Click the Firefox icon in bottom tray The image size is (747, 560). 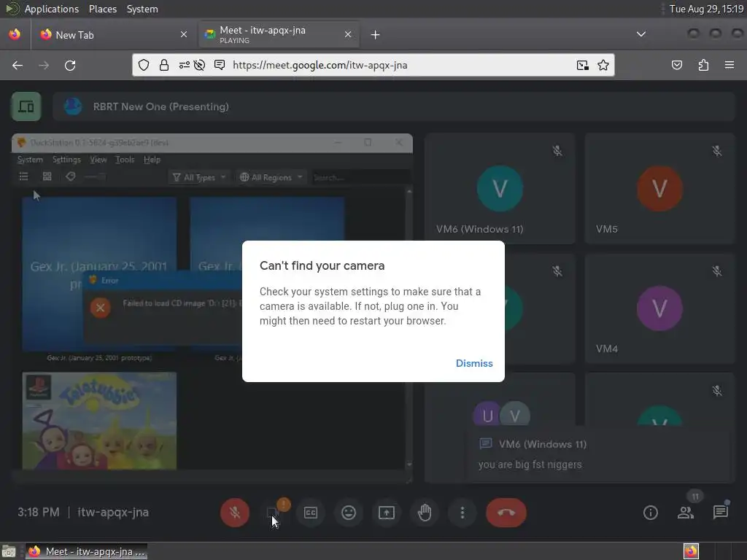[x=691, y=551]
